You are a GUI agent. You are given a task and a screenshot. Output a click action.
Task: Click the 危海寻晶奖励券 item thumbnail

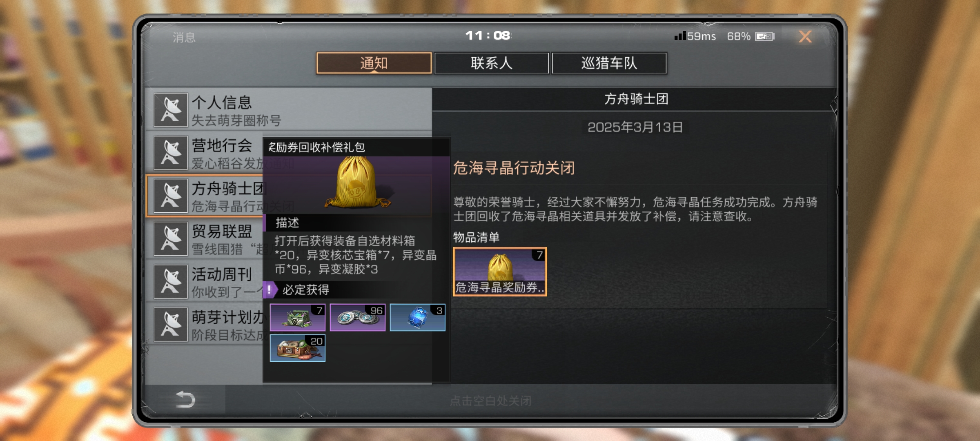click(x=500, y=272)
